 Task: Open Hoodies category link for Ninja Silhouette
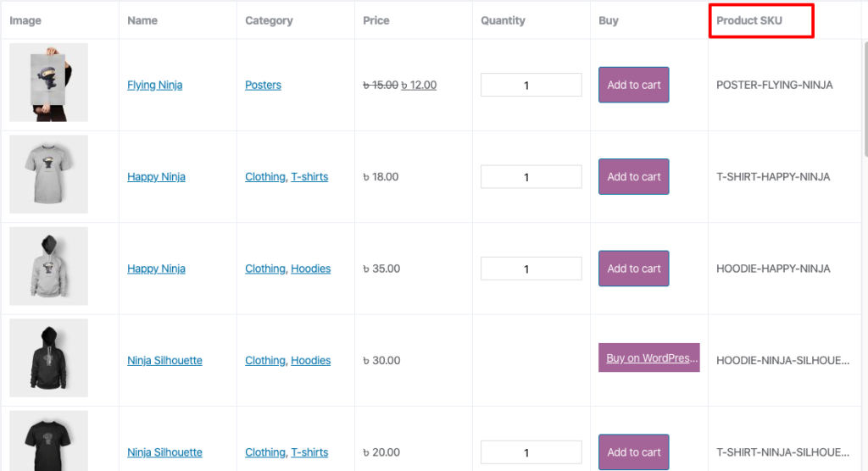pyautogui.click(x=310, y=360)
